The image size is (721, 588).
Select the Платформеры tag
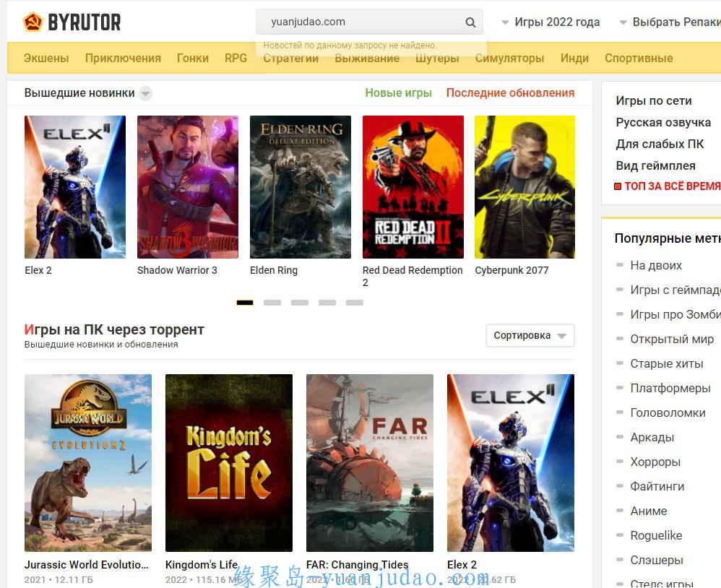(670, 388)
